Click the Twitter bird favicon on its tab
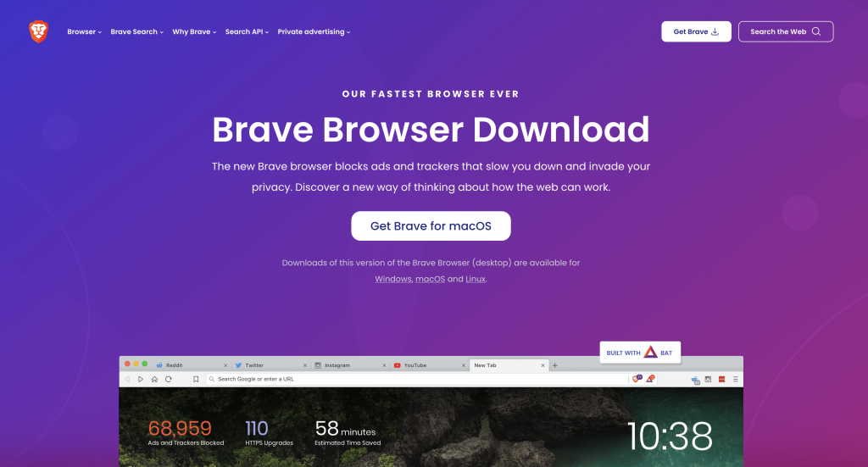This screenshot has width=868, height=467. click(x=238, y=365)
